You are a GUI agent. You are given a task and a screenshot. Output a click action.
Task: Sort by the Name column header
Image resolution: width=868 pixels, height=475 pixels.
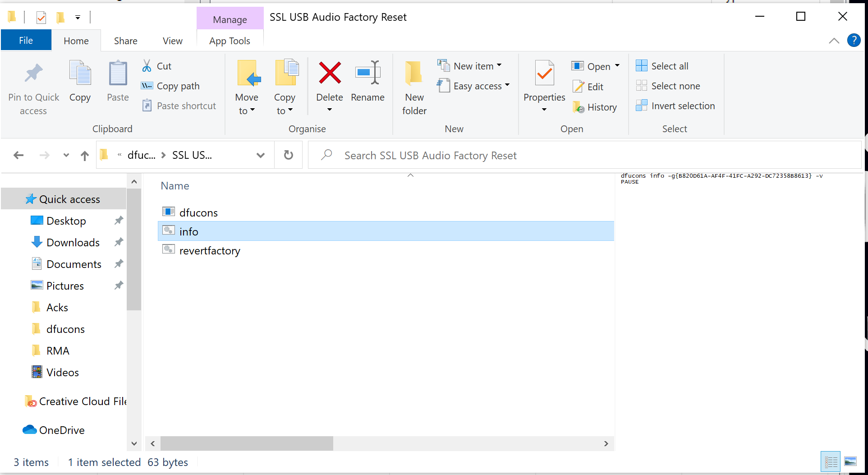tap(175, 186)
